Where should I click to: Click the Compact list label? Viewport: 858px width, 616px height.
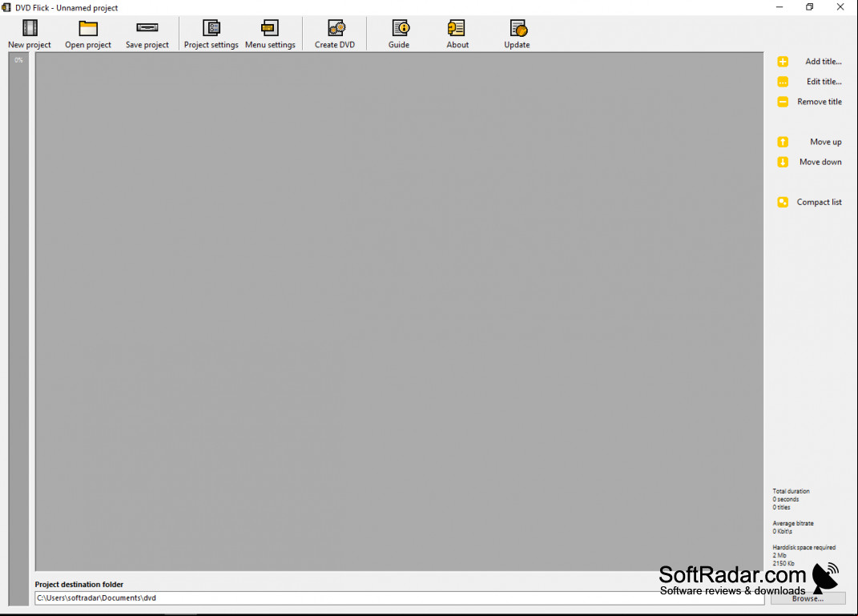[820, 202]
